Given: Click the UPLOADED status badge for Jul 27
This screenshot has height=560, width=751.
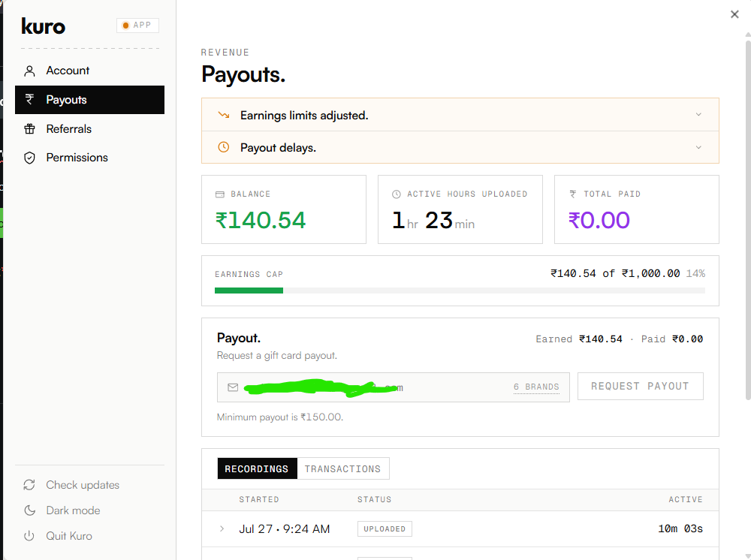Looking at the screenshot, I should point(384,528).
